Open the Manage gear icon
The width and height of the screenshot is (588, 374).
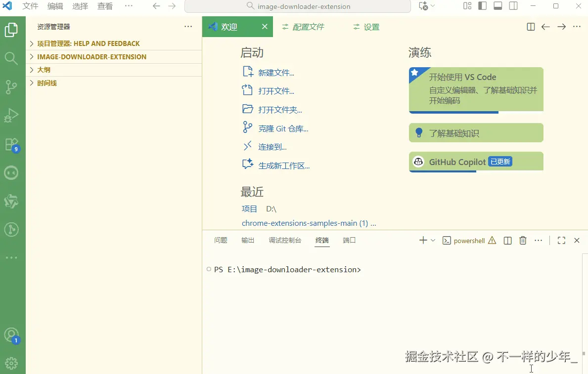click(x=11, y=363)
